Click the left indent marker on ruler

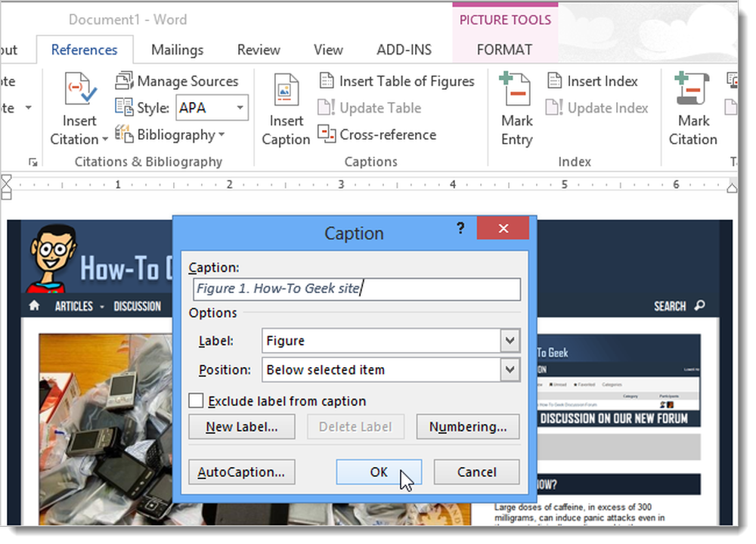coord(6,188)
